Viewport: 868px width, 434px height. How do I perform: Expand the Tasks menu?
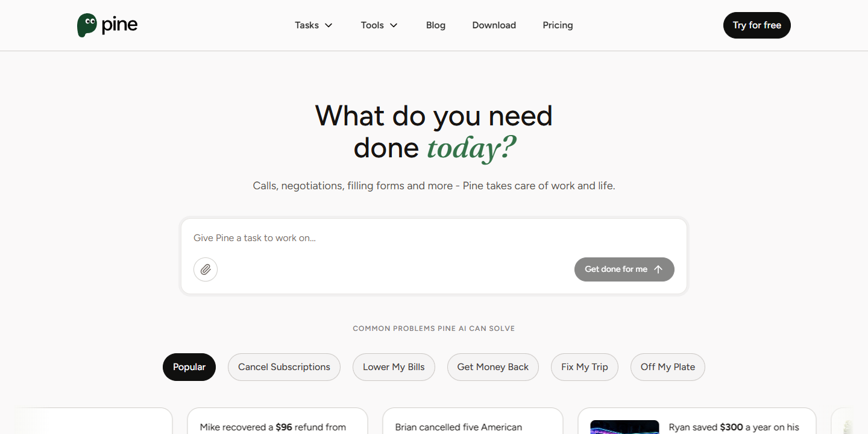pyautogui.click(x=313, y=25)
